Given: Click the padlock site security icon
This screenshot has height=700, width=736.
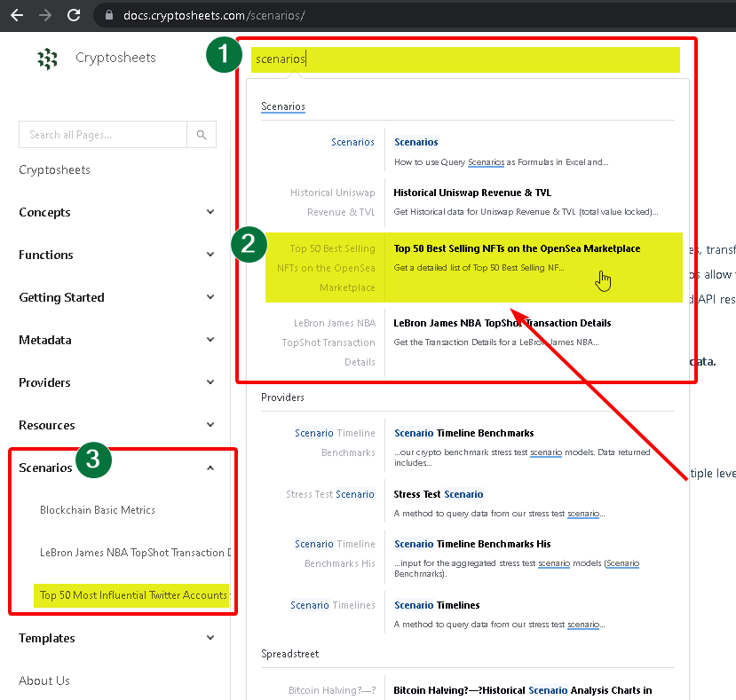Looking at the screenshot, I should [x=109, y=15].
